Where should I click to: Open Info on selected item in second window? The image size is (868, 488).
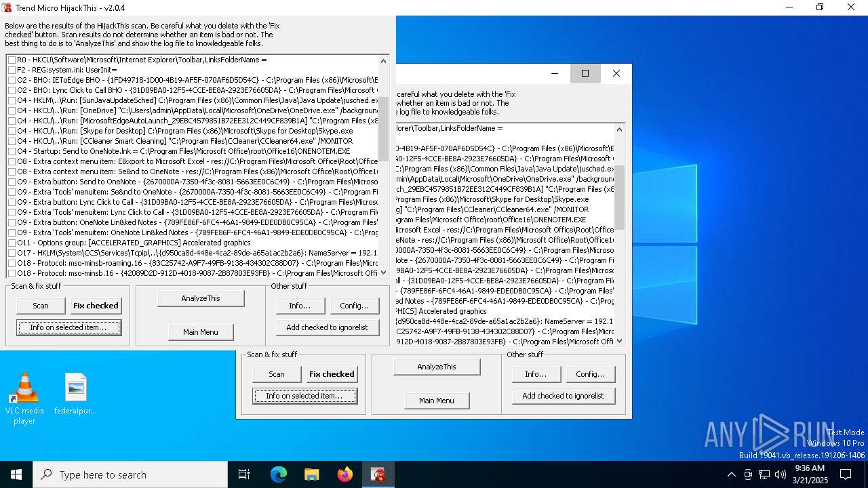point(304,396)
